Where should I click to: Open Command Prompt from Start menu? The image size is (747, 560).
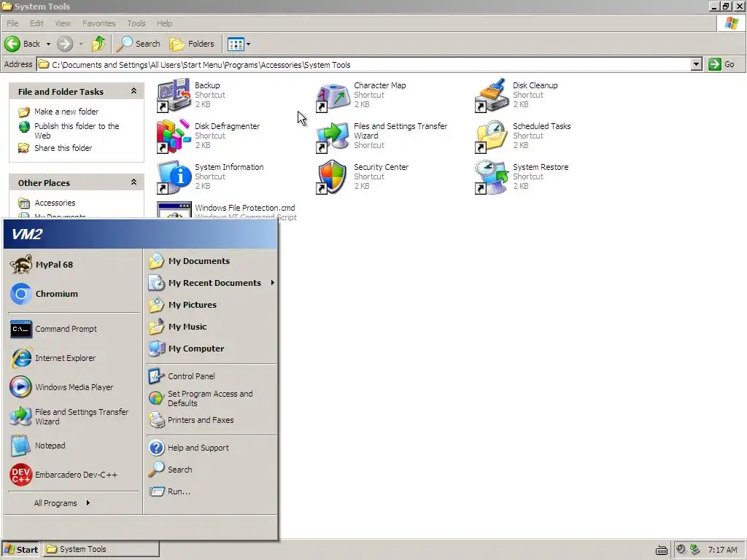click(74, 329)
